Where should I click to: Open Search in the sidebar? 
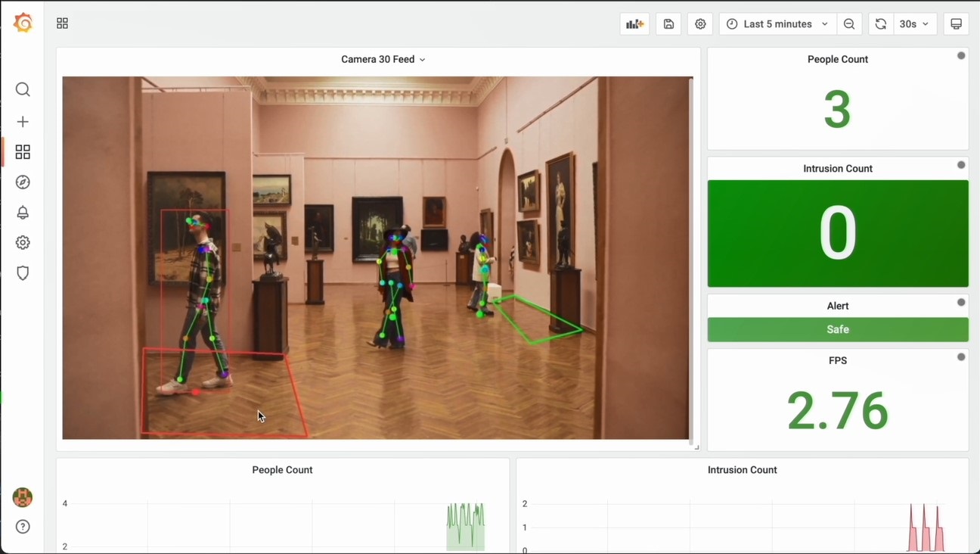23,90
